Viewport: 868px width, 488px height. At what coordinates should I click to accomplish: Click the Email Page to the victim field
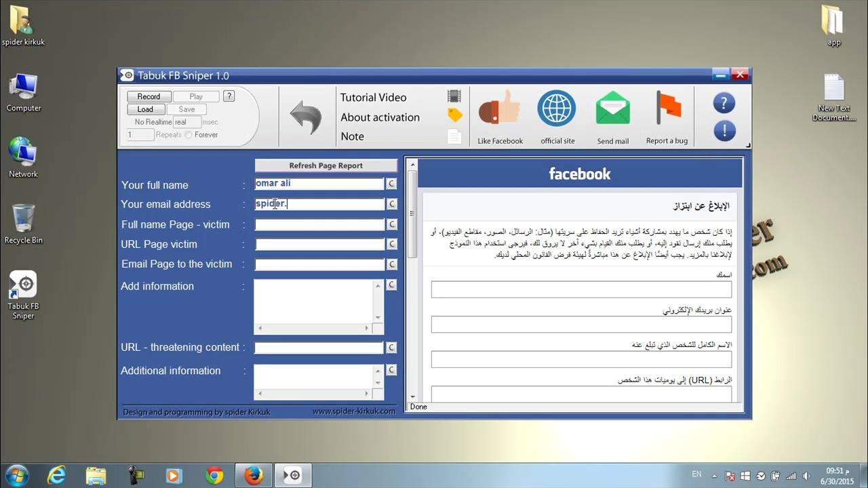coord(319,264)
